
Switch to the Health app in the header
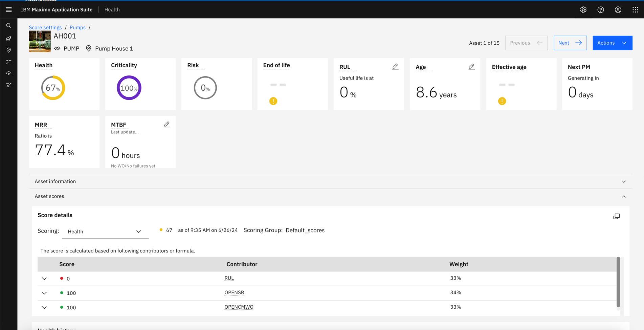(x=112, y=9)
